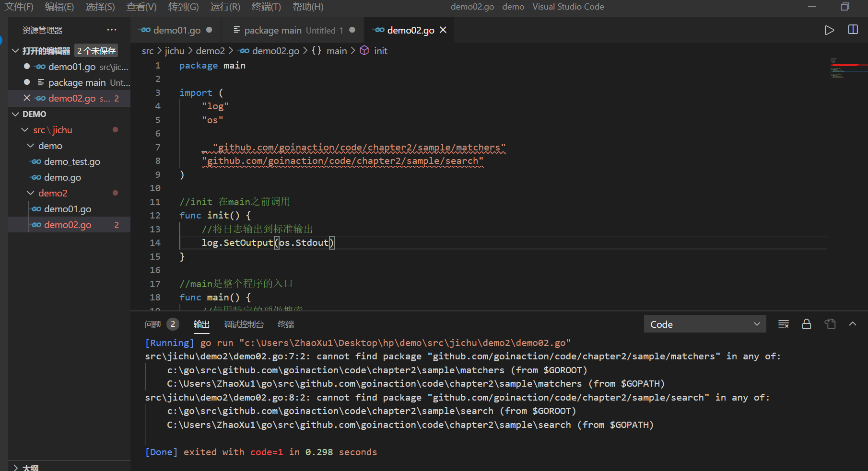Select the 输出 panel tab

[201, 324]
